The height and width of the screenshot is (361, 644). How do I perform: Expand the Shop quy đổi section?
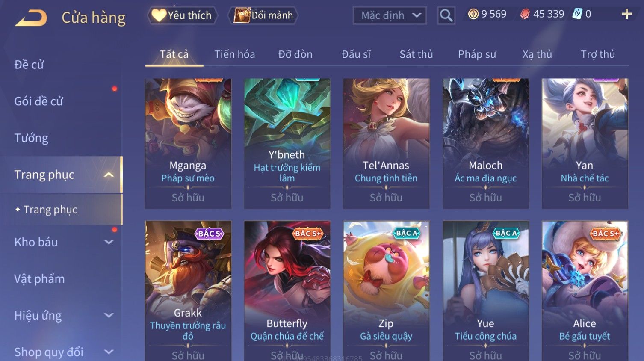click(x=109, y=352)
